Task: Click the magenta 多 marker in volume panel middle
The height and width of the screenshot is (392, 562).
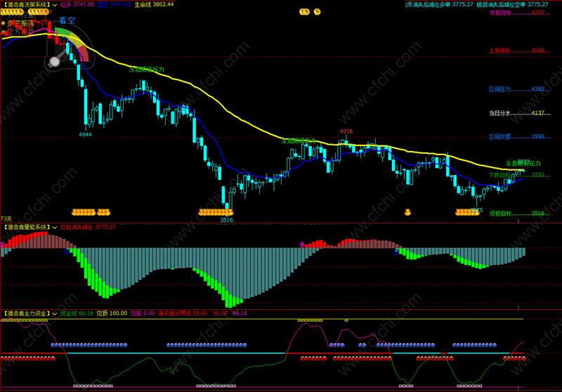Action: point(302,244)
